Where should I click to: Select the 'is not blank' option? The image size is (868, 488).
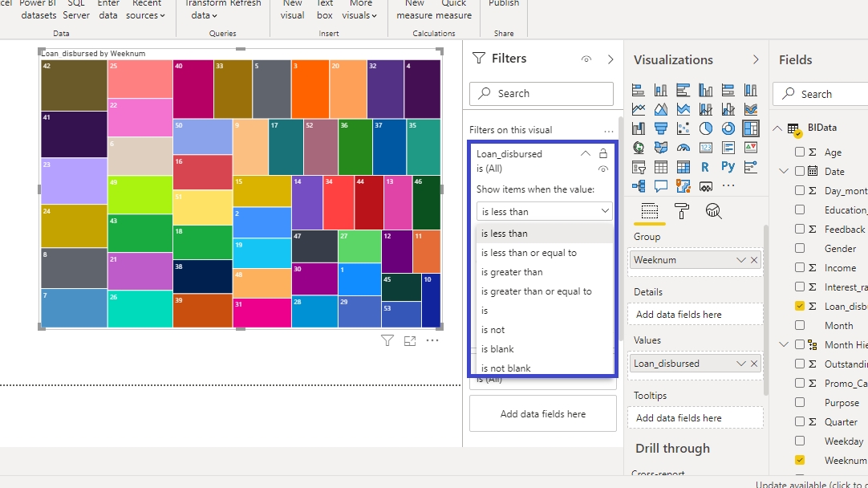coord(505,368)
